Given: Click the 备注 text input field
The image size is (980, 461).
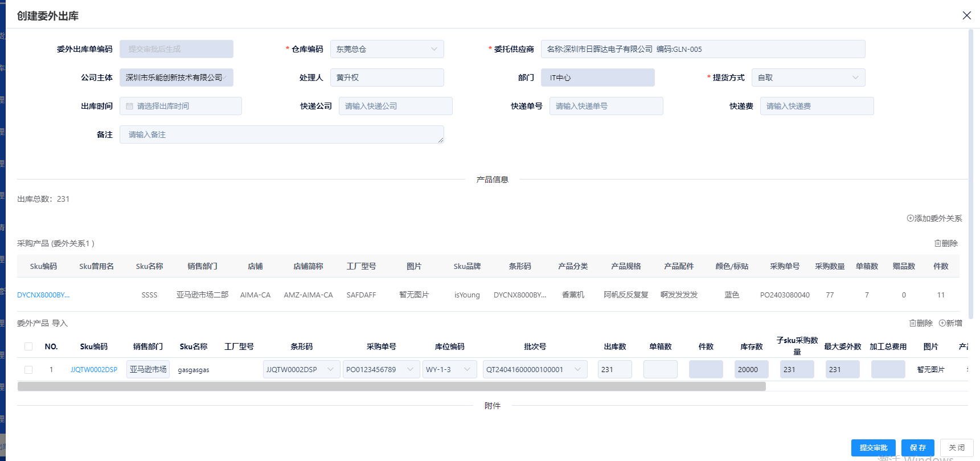Looking at the screenshot, I should (x=281, y=134).
